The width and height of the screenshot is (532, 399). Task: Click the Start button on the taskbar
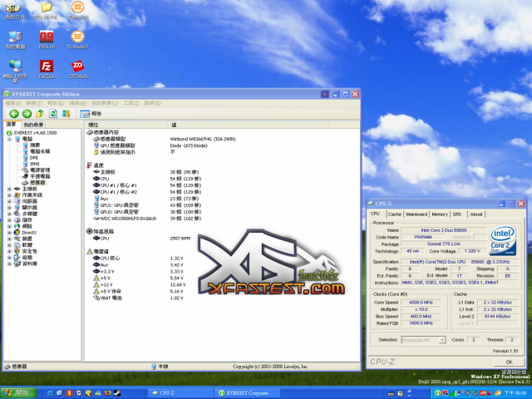coord(19,393)
